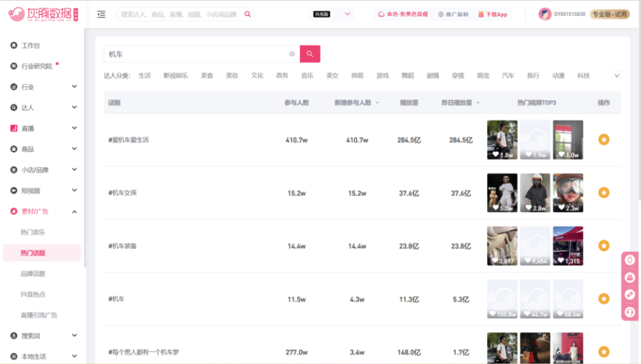Expand the 本地生活 sidebar menu
The height and width of the screenshot is (364, 641).
point(74,356)
